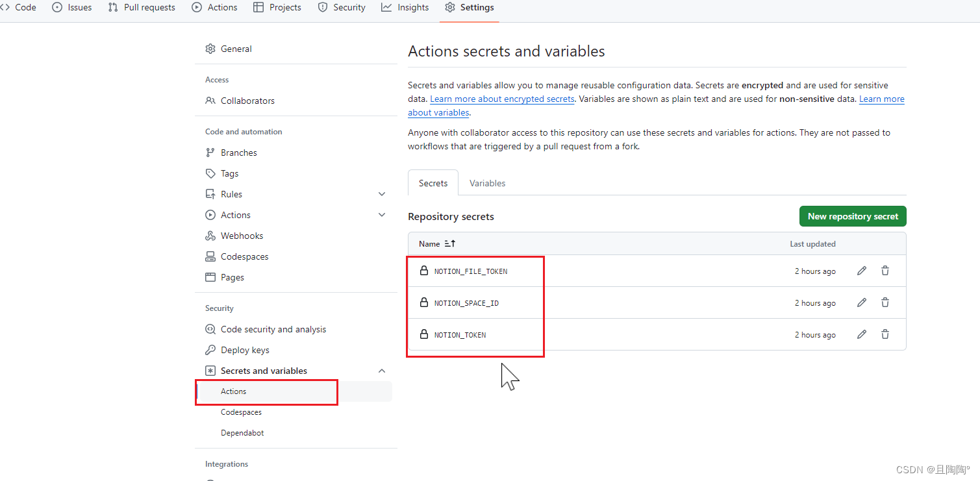Click the Codespaces icon under Code and automation

210,256
